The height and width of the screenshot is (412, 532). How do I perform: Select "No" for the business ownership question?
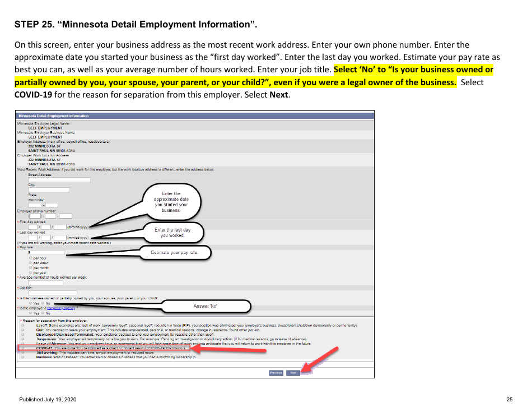[43, 303]
